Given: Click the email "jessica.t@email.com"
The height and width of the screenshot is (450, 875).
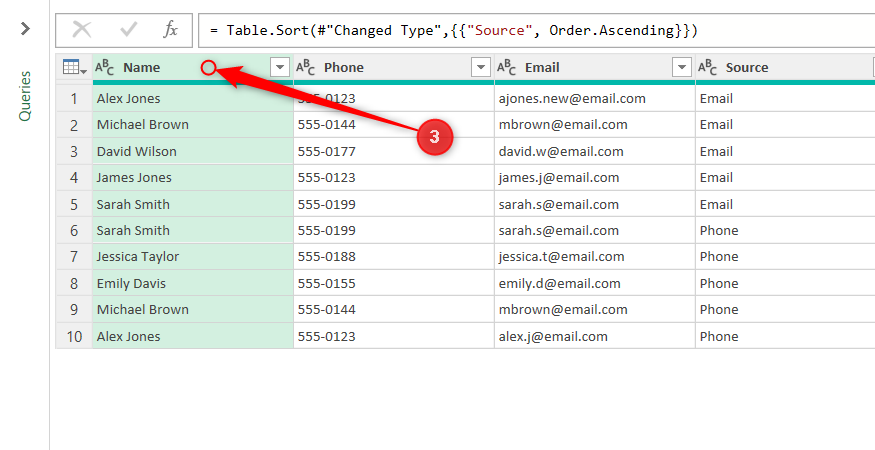Looking at the screenshot, I should click(594, 257).
